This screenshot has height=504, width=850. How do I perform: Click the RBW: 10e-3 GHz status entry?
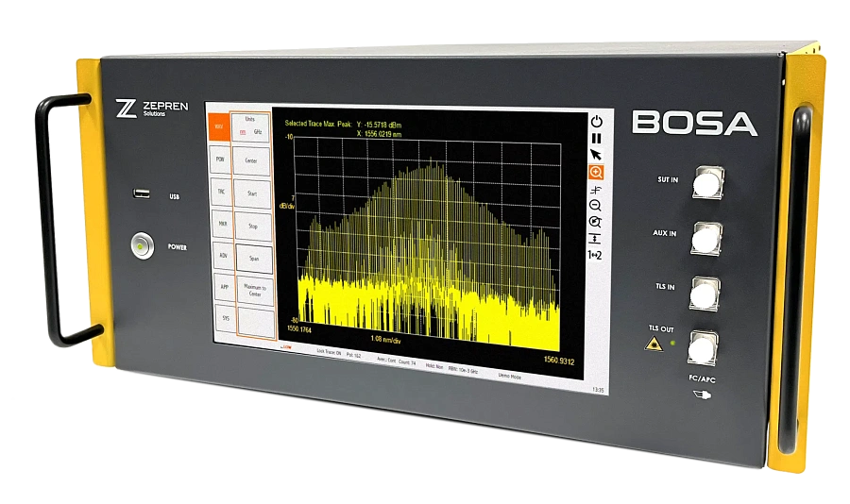463,370
